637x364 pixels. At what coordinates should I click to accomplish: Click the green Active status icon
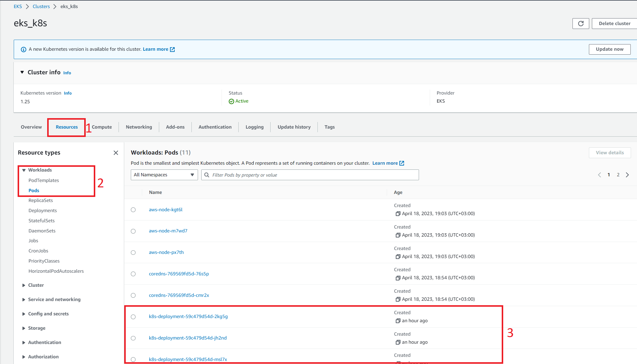coord(231,101)
